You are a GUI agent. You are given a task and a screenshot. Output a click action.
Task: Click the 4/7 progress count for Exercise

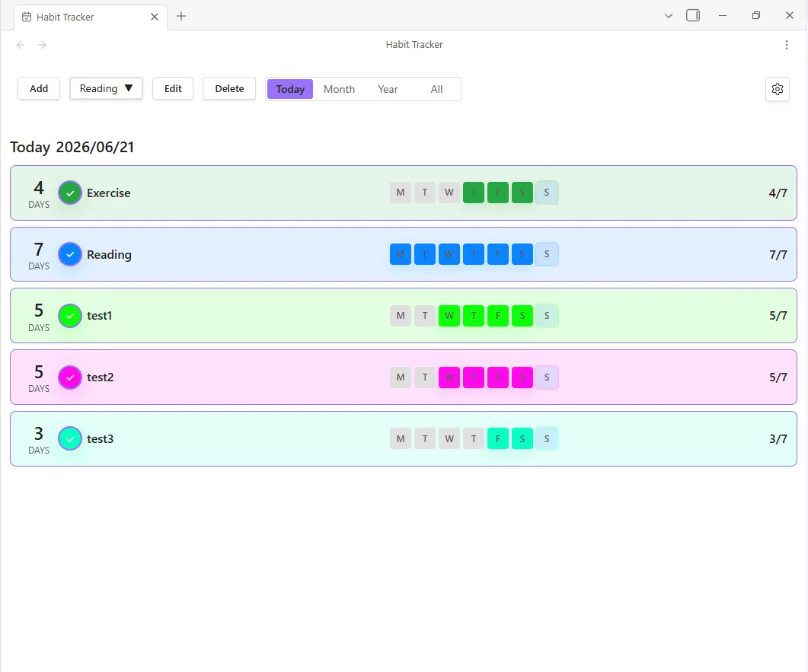coord(778,193)
